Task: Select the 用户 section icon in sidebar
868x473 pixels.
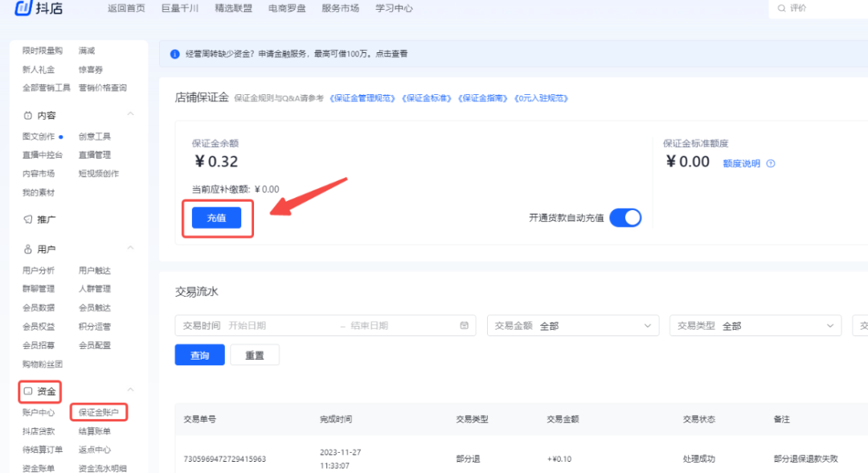Action: click(27, 248)
